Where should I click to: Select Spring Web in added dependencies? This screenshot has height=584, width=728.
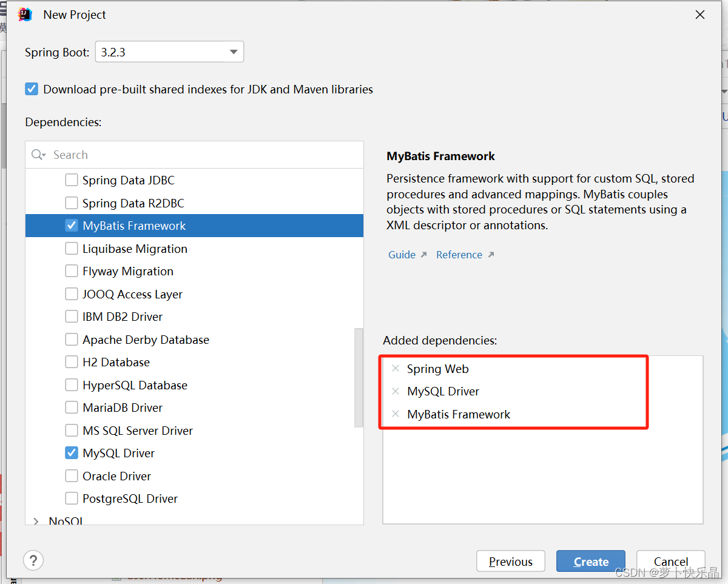click(438, 369)
